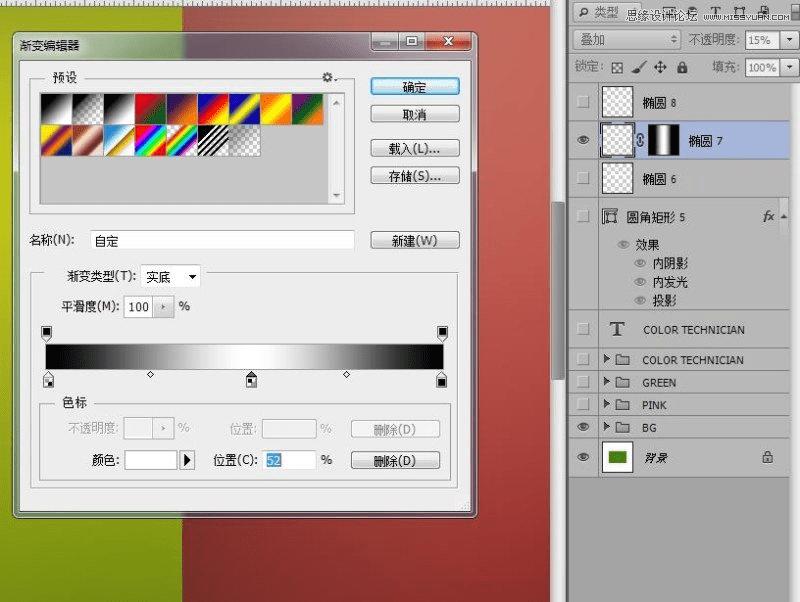
Task: Hide the BG group visibility eye
Action: click(x=583, y=427)
